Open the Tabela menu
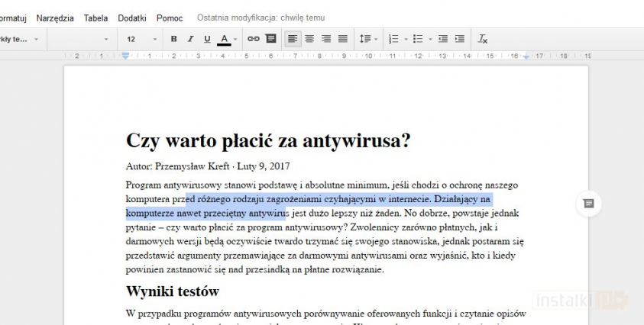 click(95, 17)
